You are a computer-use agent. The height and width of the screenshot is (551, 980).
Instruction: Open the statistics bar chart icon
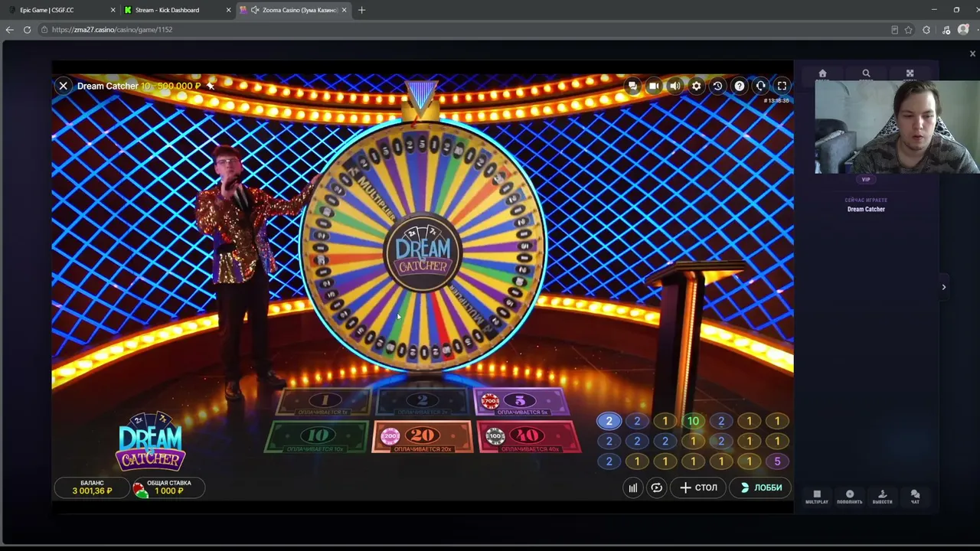(x=632, y=487)
